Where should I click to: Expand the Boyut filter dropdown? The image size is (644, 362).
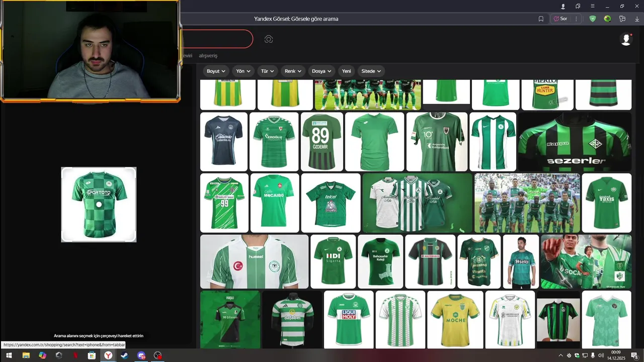point(216,71)
